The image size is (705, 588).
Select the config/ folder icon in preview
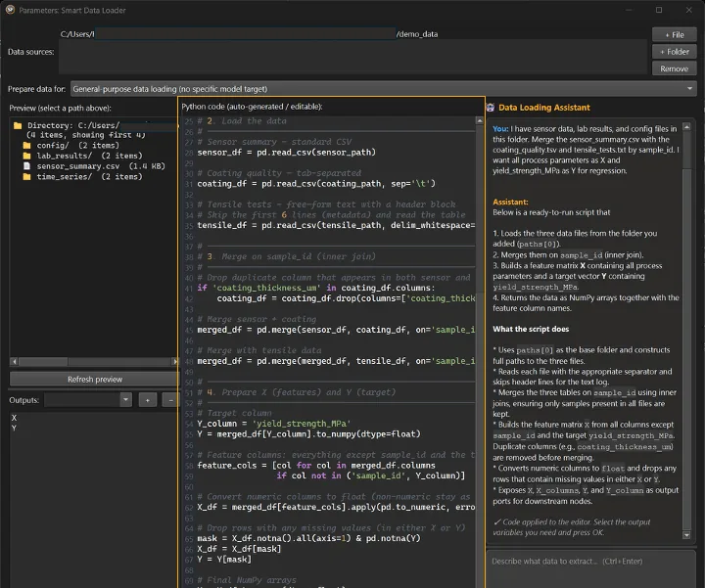(x=27, y=145)
